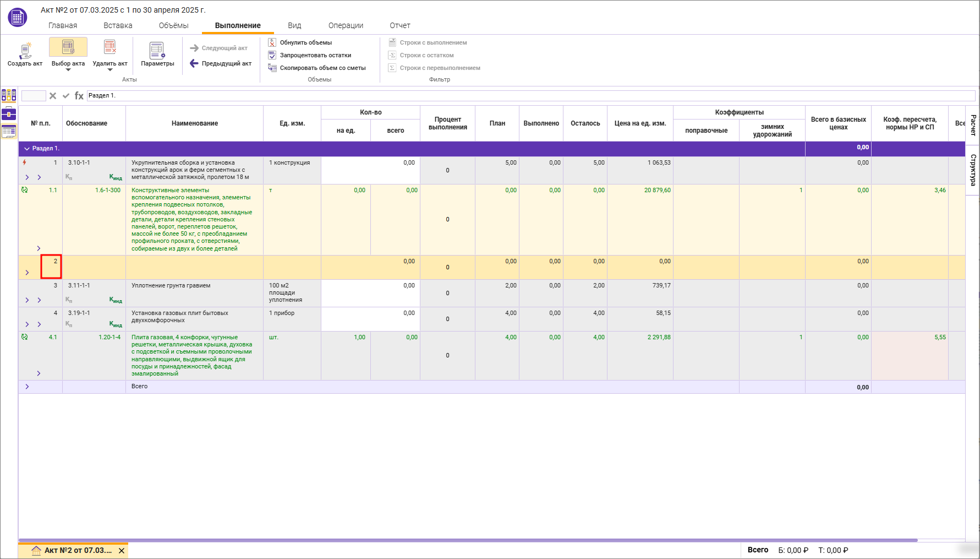Toggle the Строки с остатком filter

pyautogui.click(x=426, y=55)
